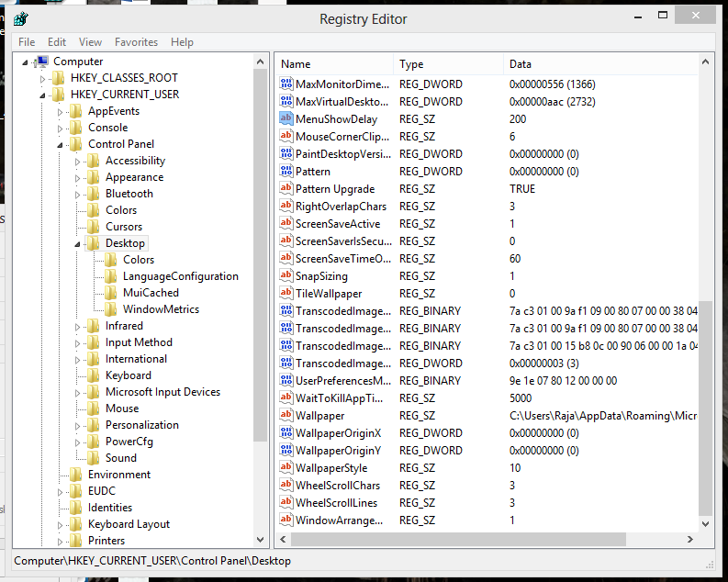Viewport: 728px width, 582px height.
Task: Click the RightOverlapChars value name
Action: click(341, 206)
